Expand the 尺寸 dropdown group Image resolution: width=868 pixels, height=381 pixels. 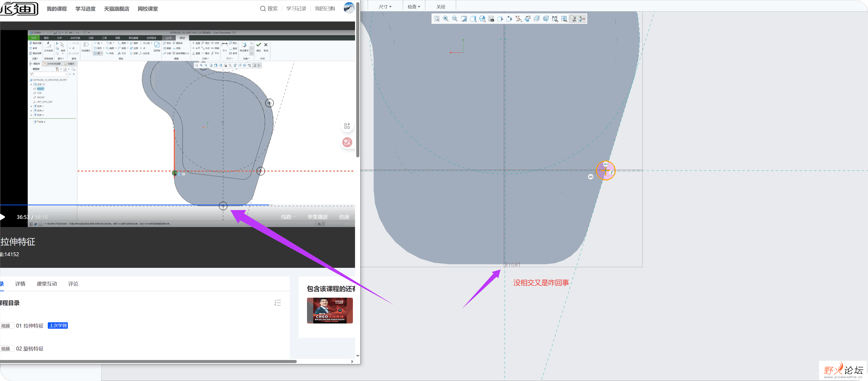[x=385, y=7]
